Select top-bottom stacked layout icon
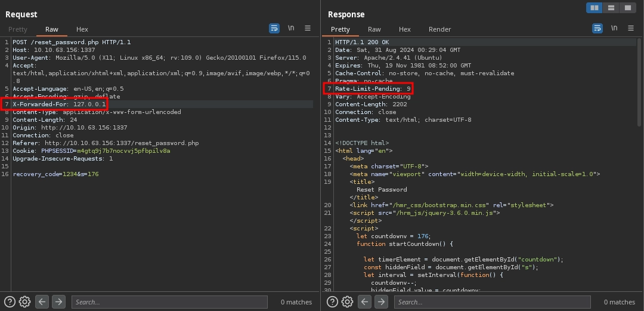The width and height of the screenshot is (644, 311). pos(611,8)
